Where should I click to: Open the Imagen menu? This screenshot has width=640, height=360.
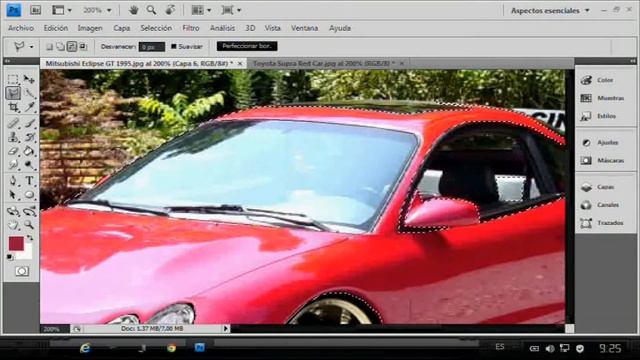coord(90,28)
